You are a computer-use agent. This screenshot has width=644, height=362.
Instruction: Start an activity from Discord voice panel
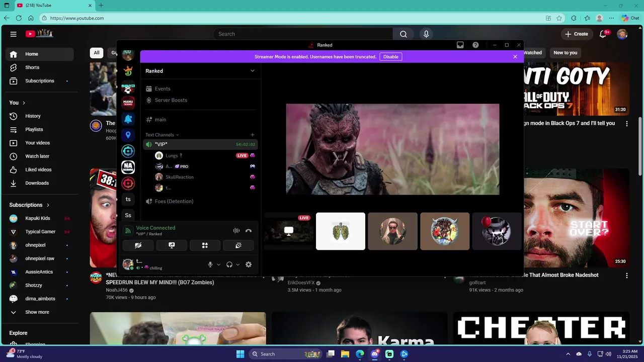coord(205,245)
